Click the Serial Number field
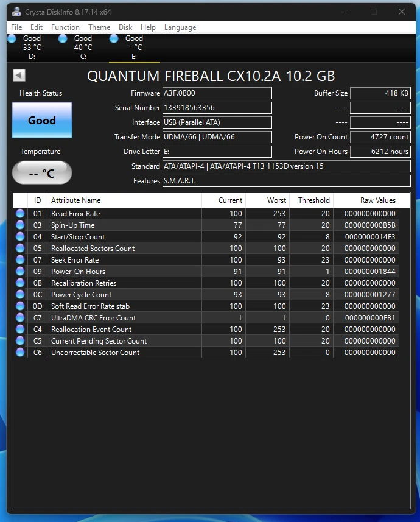This screenshot has height=522, width=420. [217, 108]
